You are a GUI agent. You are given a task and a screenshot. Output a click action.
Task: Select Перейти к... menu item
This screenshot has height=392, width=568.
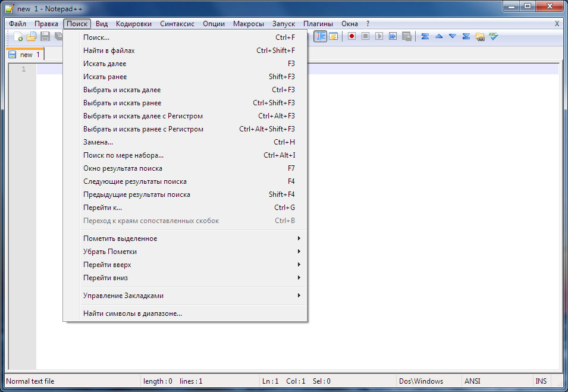(102, 208)
